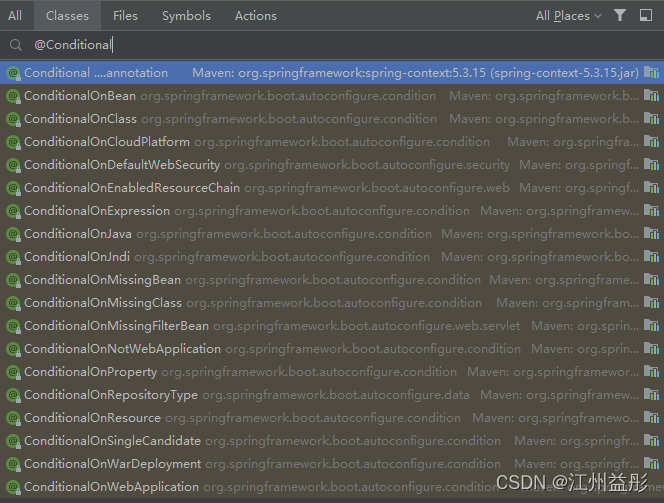Click annotation icon beside ConditionalOnBean
The image size is (664, 503).
[x=14, y=97]
